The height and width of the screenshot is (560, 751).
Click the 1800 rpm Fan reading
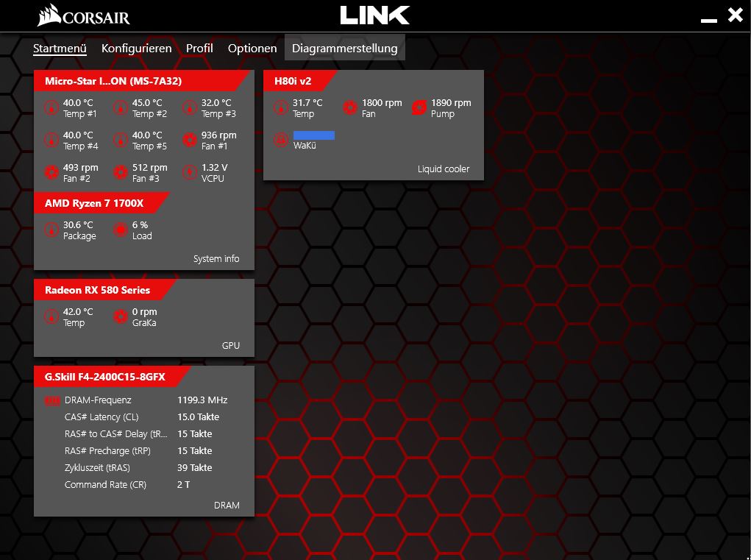click(382, 102)
